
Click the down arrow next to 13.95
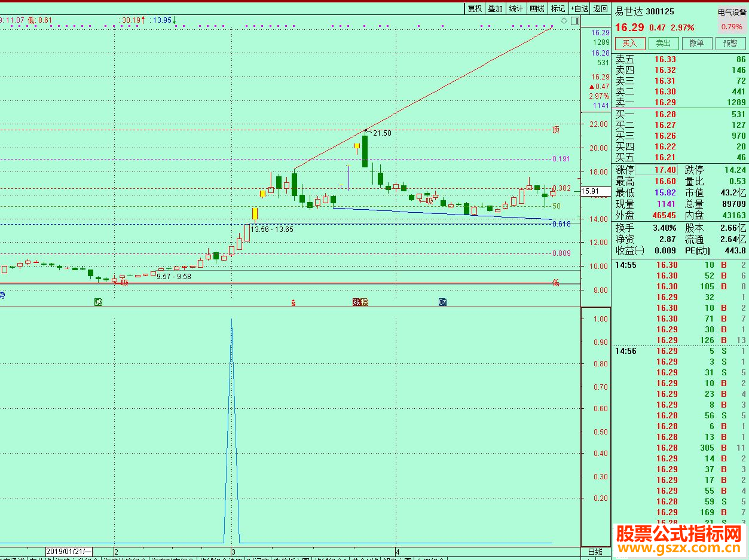(x=175, y=20)
